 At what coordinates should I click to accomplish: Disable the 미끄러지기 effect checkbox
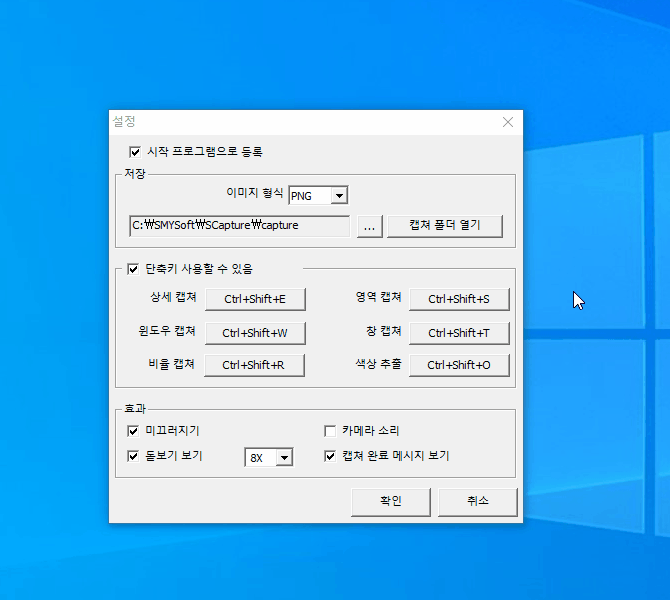[x=133, y=431]
